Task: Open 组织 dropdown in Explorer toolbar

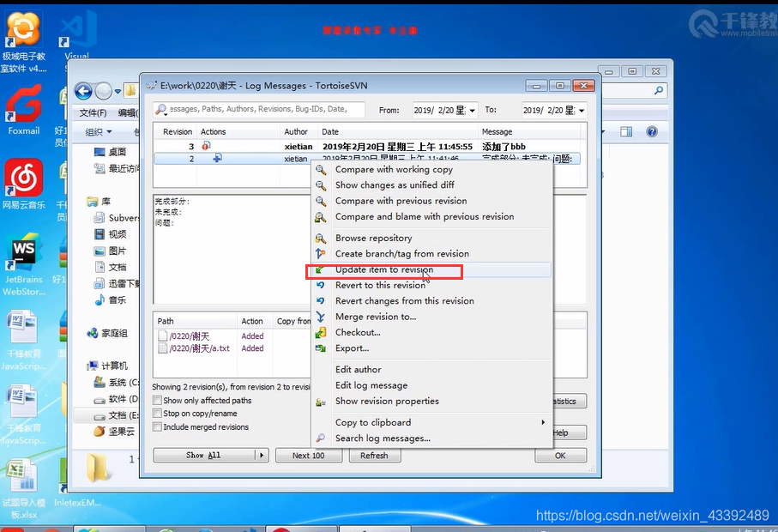Action: pyautogui.click(x=99, y=132)
